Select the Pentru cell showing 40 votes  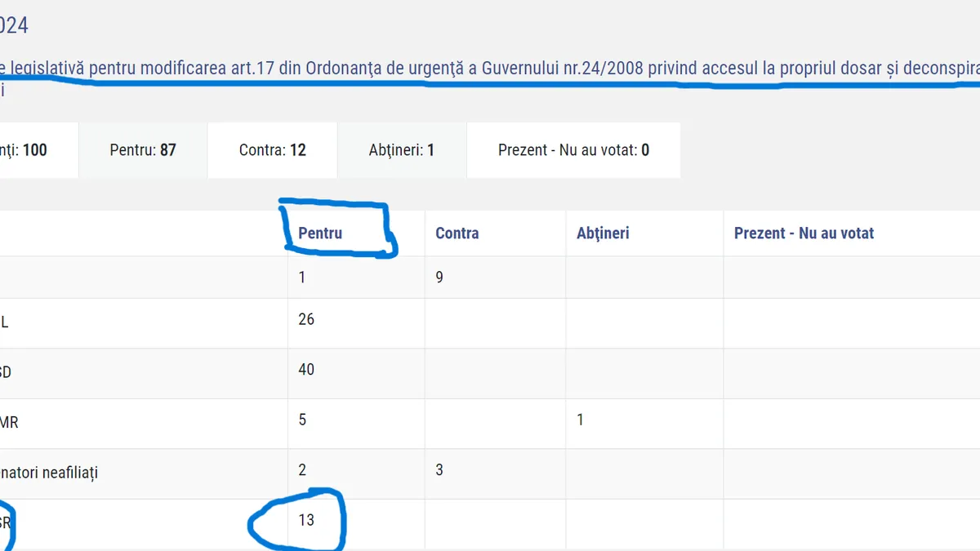pyautogui.click(x=306, y=370)
